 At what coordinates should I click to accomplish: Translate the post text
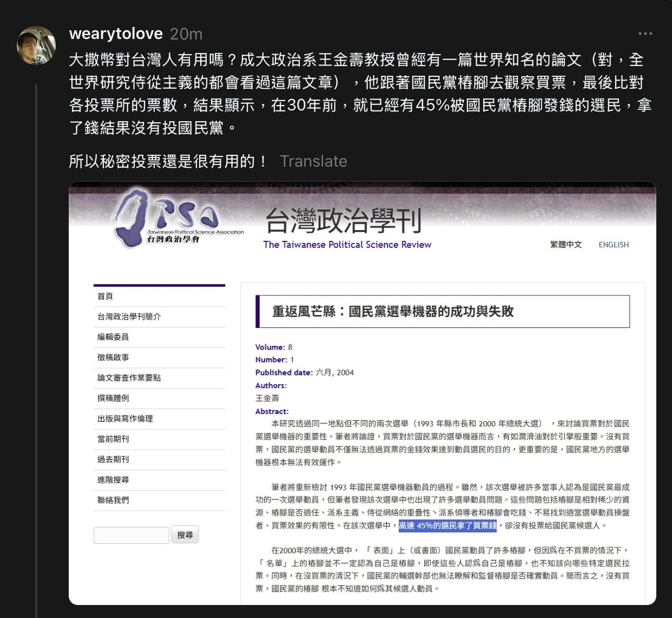(313, 161)
